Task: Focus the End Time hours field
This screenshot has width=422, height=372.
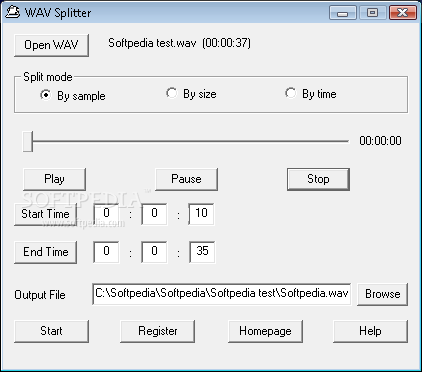Action: point(106,252)
